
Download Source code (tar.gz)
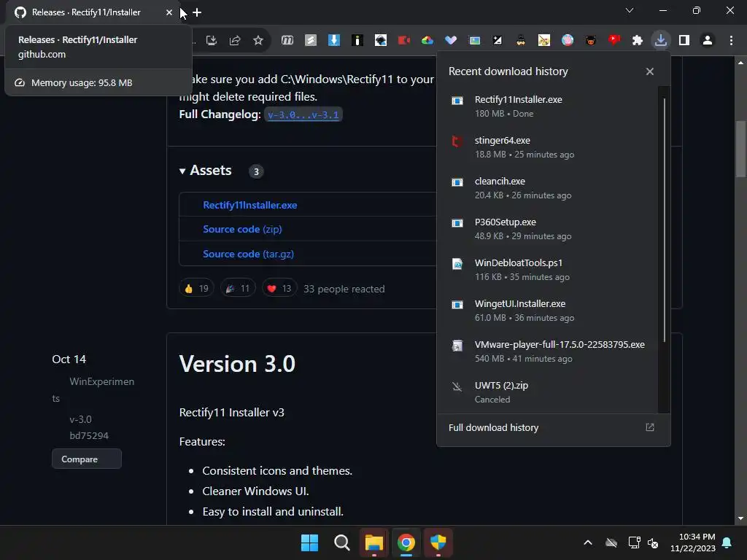point(248,254)
